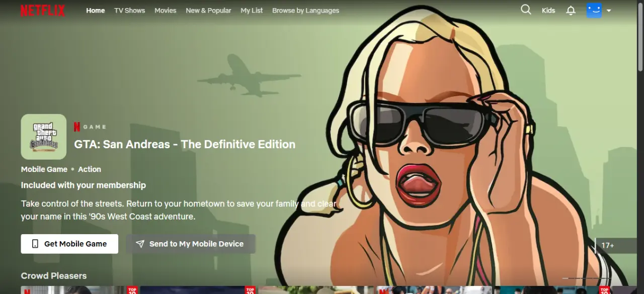
Task: Open Browse by Languages
Action: tap(305, 11)
